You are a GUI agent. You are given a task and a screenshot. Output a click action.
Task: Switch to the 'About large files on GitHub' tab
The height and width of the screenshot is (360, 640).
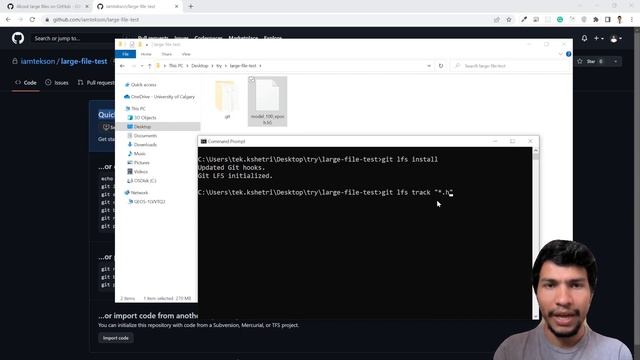click(48, 7)
